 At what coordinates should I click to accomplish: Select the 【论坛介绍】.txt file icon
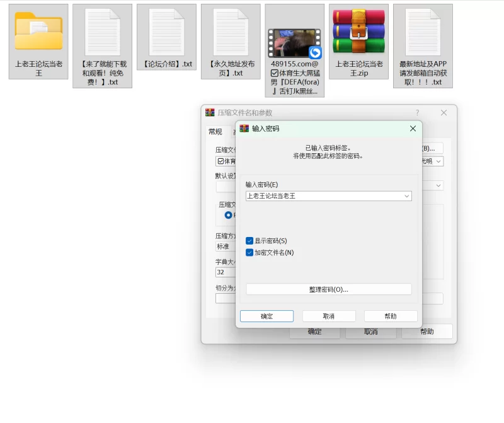coord(166,32)
